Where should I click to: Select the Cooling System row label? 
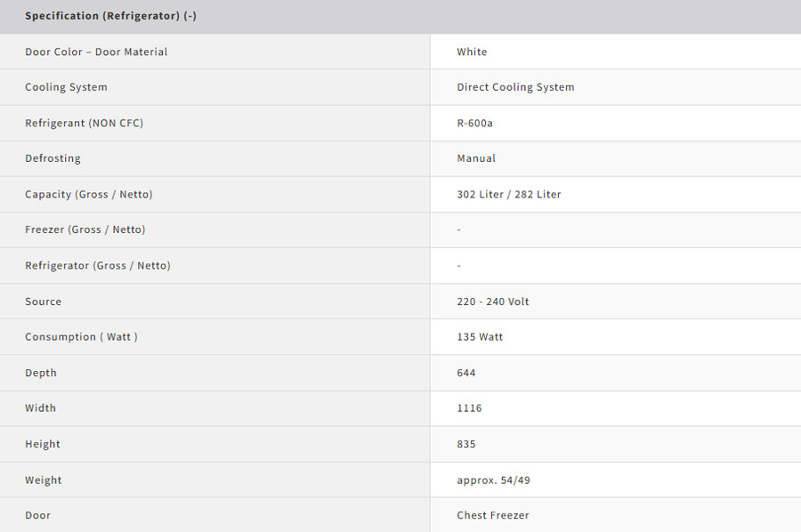(67, 87)
